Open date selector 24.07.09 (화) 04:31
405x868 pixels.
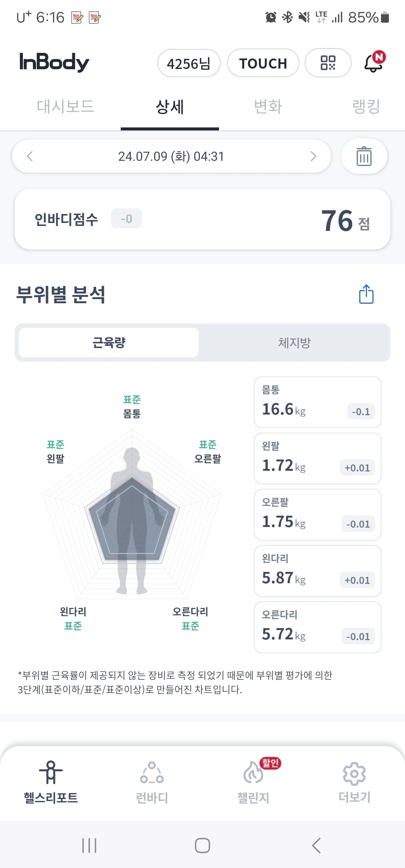[x=171, y=156]
